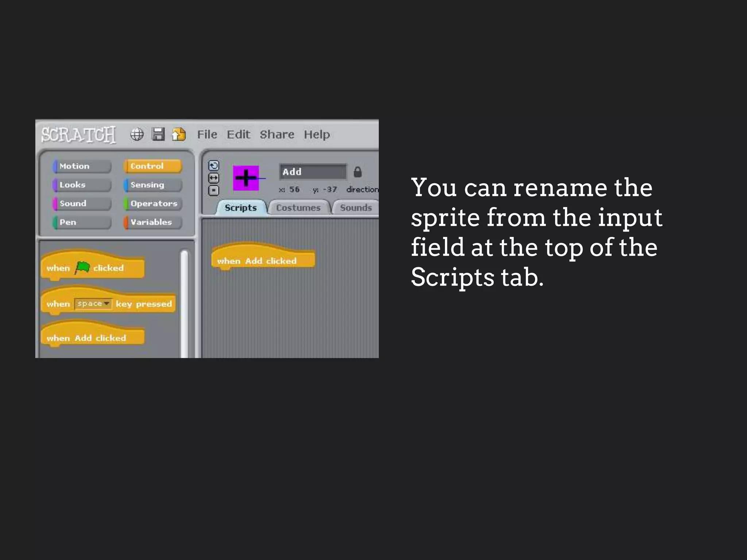Choose the 'can rotate' rotation style

[x=214, y=166]
